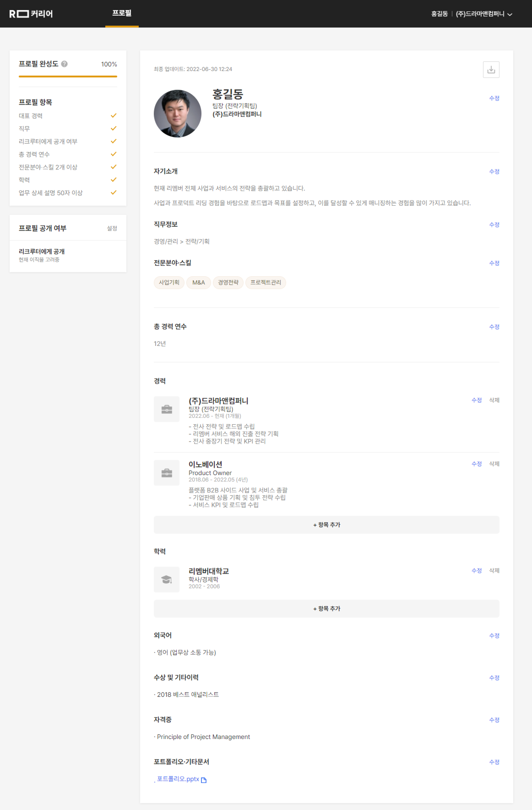The height and width of the screenshot is (810, 532).
Task: Click the checkmark for 학력
Action: coord(114,180)
